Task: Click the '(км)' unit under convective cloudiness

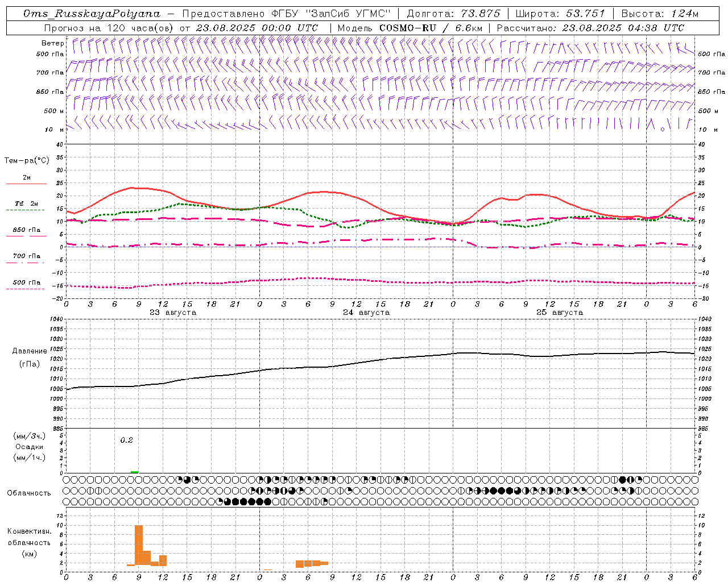Action: point(30,554)
